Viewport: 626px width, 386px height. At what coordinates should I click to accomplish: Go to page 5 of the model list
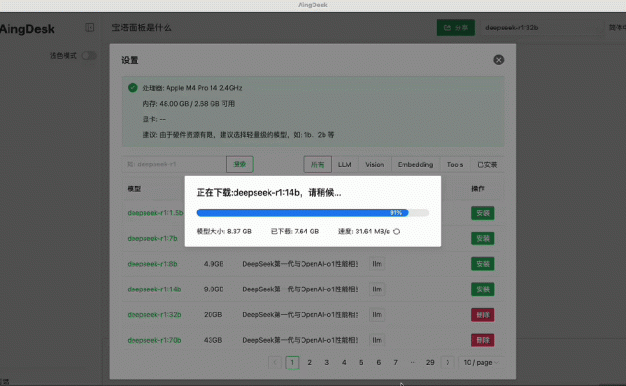[x=361, y=362]
